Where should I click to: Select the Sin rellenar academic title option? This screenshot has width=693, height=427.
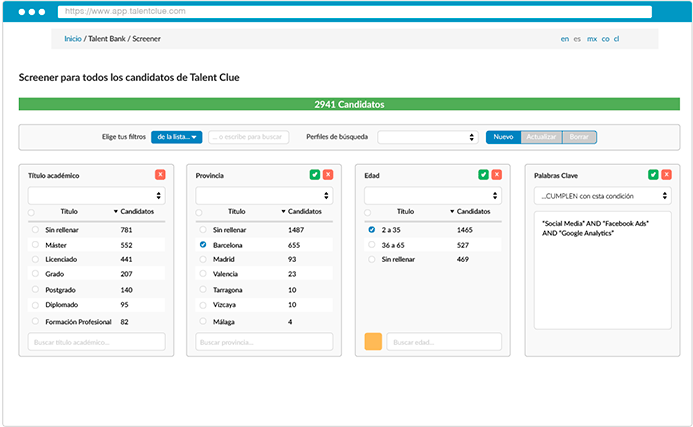point(35,230)
